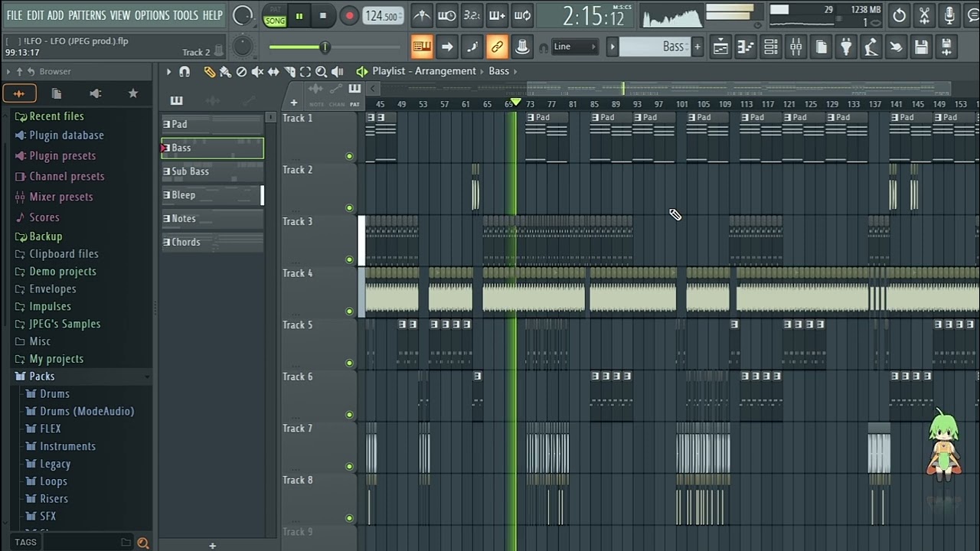
Task: Select the Slip tool in playlist toolbar
Action: pos(273,71)
